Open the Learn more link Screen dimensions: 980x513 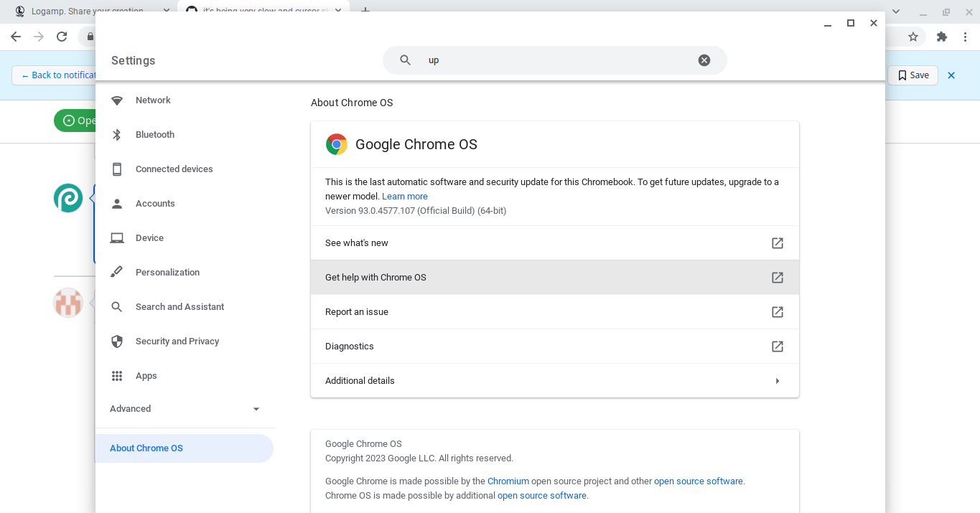404,196
